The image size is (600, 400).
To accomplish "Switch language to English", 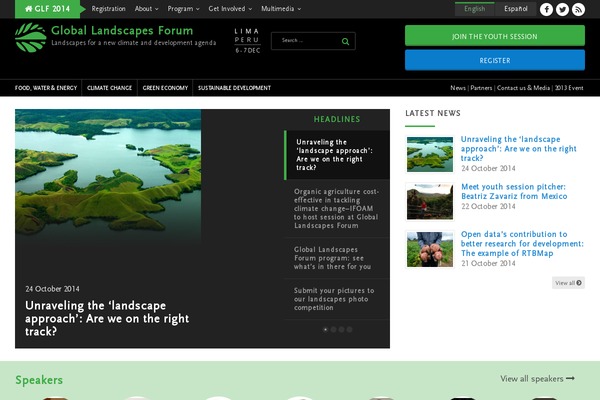I will (x=474, y=9).
